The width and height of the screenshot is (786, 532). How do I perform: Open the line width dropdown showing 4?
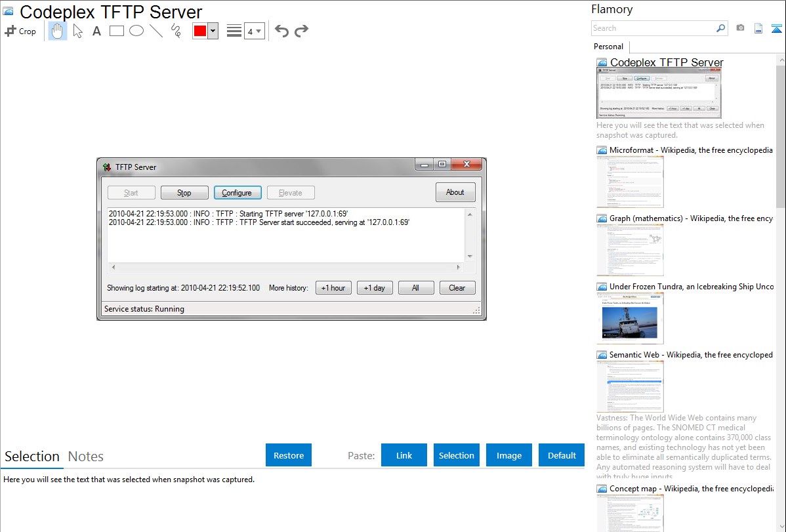pyautogui.click(x=255, y=31)
